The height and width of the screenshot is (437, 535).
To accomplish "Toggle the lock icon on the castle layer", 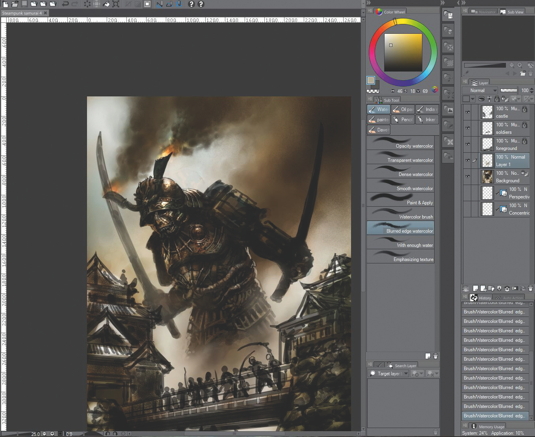I will [525, 109].
